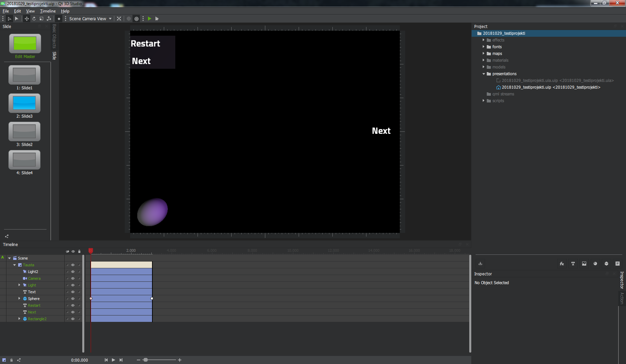Open the effects library (fx) icon
The width and height of the screenshot is (626, 364).
coord(562,264)
